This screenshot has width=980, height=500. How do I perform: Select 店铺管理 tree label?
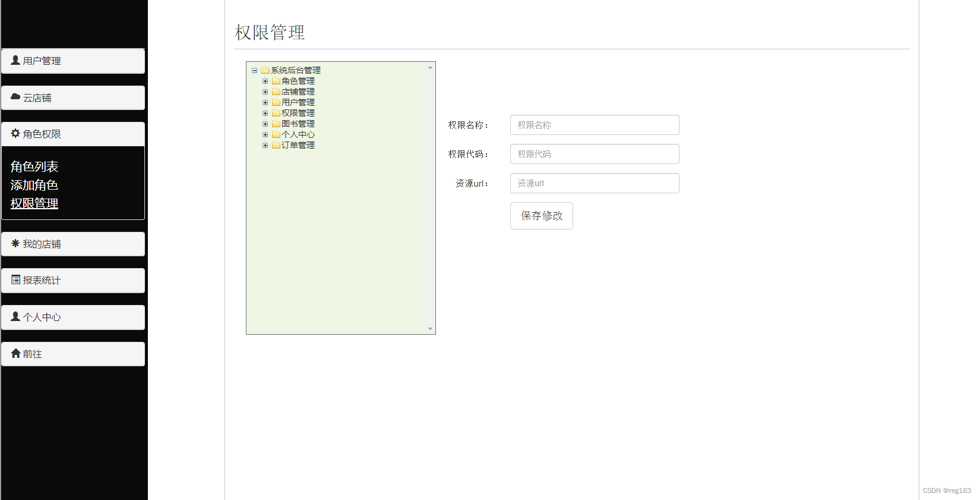[298, 92]
